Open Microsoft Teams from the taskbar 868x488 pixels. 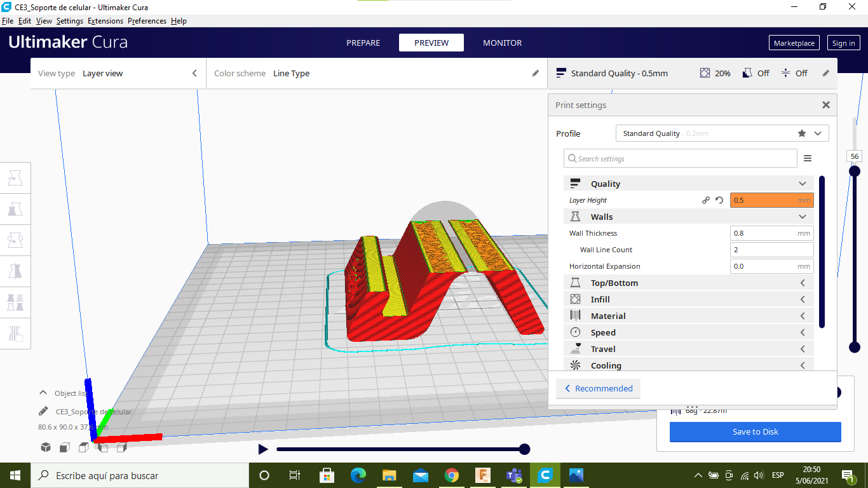[514, 475]
